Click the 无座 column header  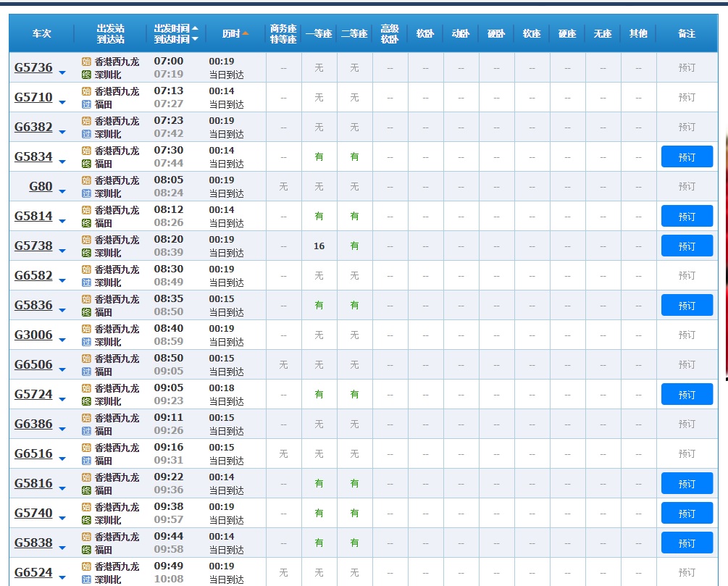pos(603,33)
